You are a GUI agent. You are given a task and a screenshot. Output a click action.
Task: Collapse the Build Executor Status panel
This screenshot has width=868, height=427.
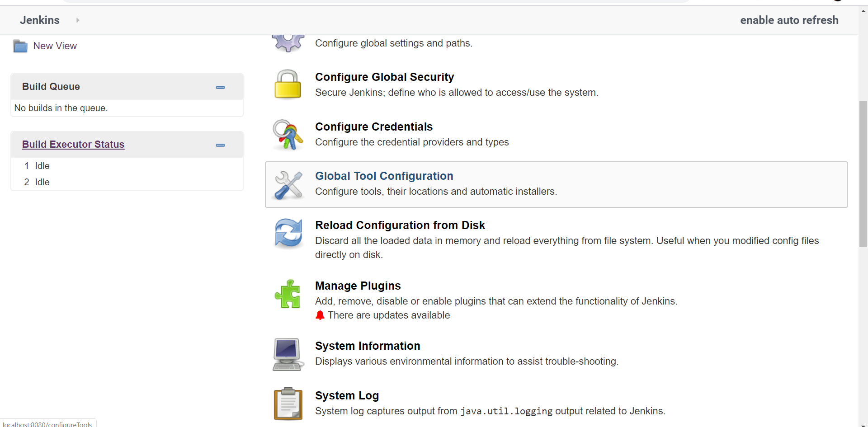(221, 145)
